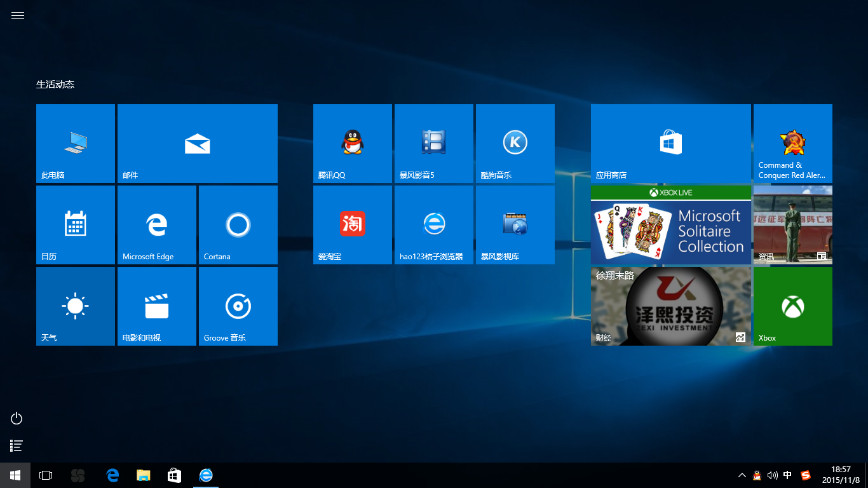Expand hidden system tray icons chevron

click(742, 475)
